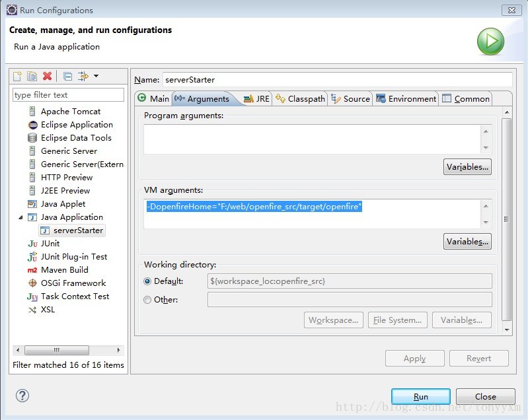The image size is (528, 420).
Task: Click VM arguments scroll up arrow
Action: pyautogui.click(x=486, y=206)
